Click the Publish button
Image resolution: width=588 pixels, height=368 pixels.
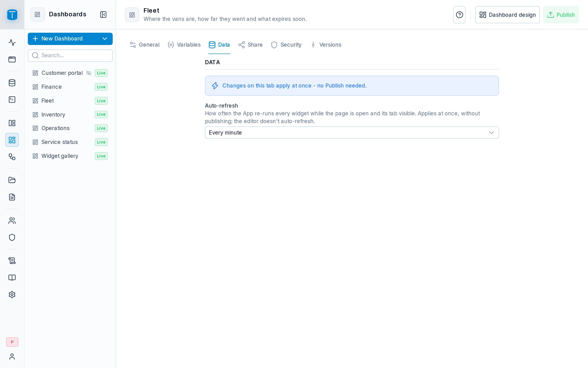tap(561, 15)
